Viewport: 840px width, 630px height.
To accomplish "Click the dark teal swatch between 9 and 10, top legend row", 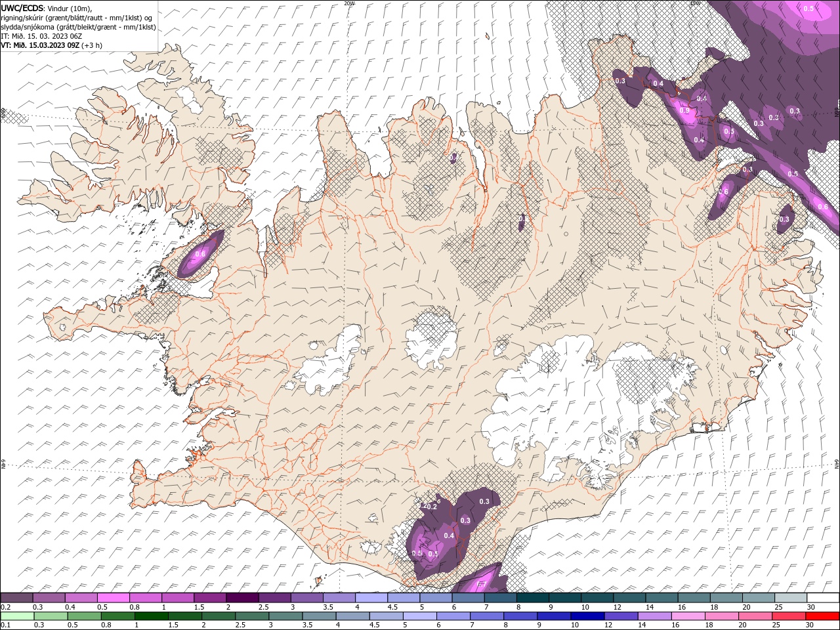I will 565,598.
